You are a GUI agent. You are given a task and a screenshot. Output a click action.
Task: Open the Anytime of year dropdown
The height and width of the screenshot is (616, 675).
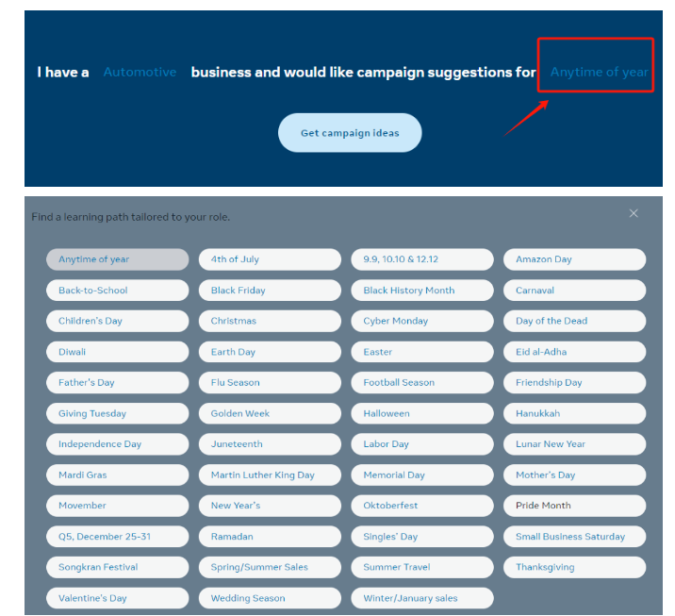[599, 72]
